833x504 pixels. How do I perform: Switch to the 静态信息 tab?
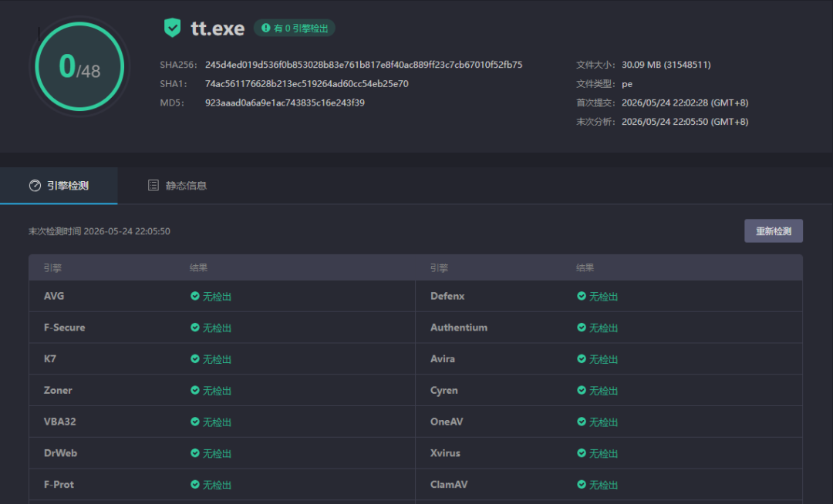pyautogui.click(x=177, y=186)
